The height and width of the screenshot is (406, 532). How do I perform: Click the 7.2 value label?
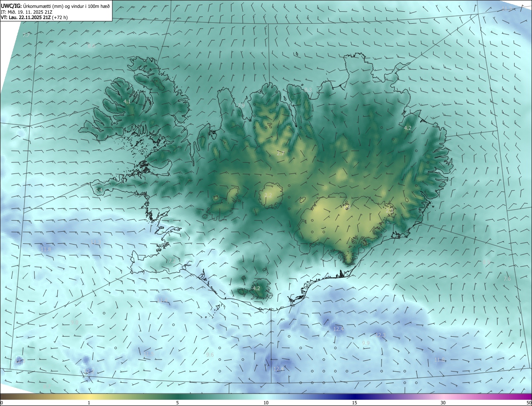172,261
